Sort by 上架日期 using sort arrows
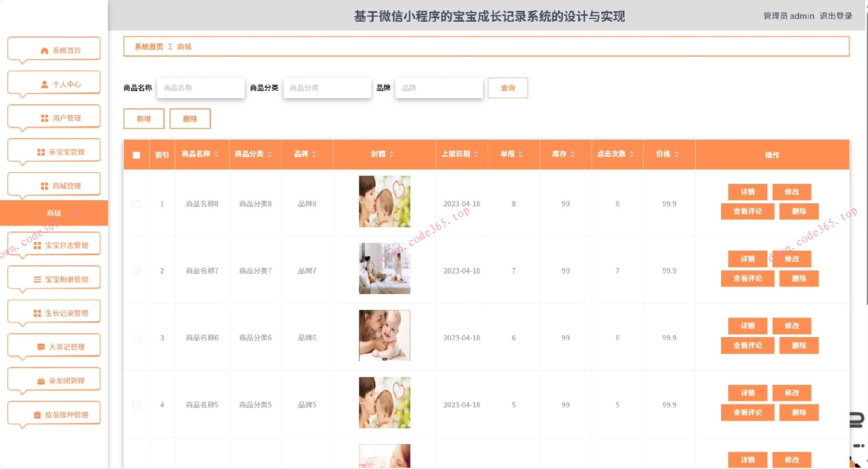Screen dimensions: 868x469 (x=476, y=154)
